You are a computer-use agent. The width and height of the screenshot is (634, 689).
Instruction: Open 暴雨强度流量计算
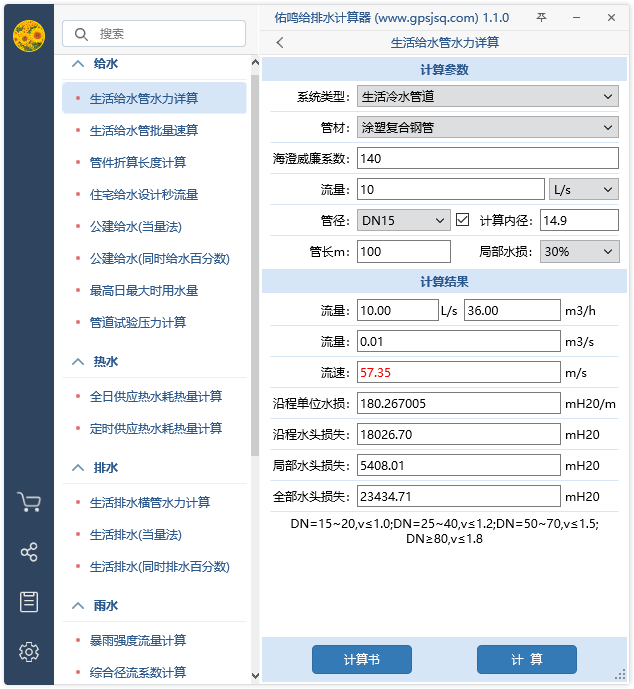(x=138, y=640)
